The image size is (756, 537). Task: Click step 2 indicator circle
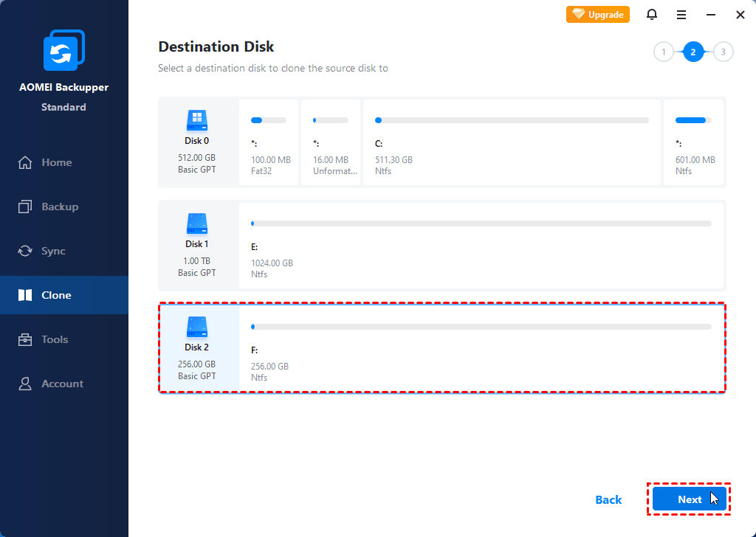pos(693,52)
